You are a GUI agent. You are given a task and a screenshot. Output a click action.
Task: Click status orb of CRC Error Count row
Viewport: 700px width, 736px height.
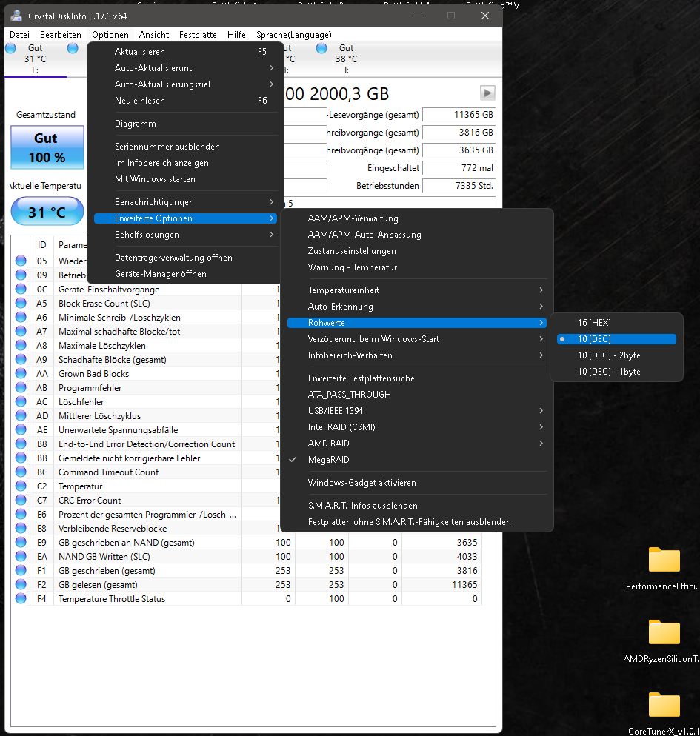[x=21, y=500]
